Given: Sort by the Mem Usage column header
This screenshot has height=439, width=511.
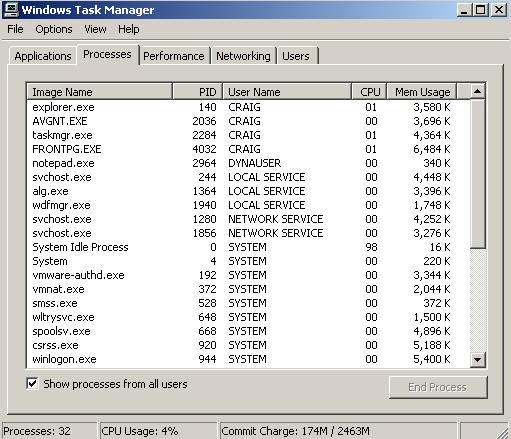Looking at the screenshot, I should (421, 92).
